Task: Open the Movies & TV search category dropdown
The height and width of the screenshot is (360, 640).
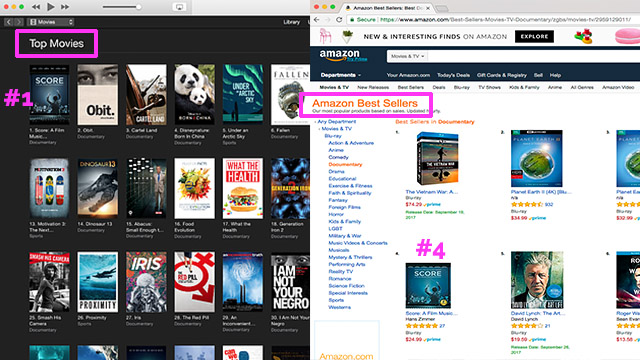Action: pyautogui.click(x=407, y=56)
